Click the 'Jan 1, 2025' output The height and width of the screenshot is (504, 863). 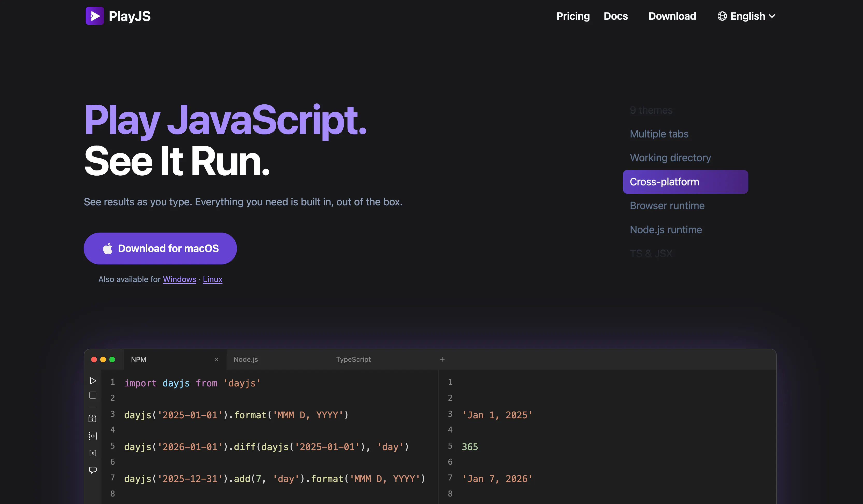click(x=497, y=415)
